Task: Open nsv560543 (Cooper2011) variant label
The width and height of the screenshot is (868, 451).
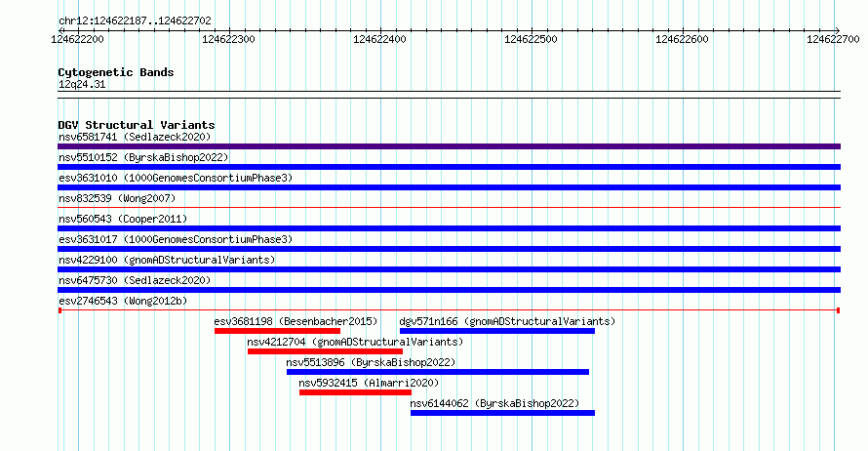Action: click(123, 219)
